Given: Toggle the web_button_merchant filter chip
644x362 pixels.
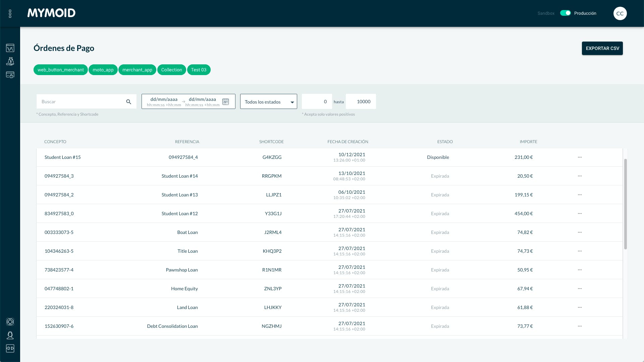Looking at the screenshot, I should coord(60,70).
